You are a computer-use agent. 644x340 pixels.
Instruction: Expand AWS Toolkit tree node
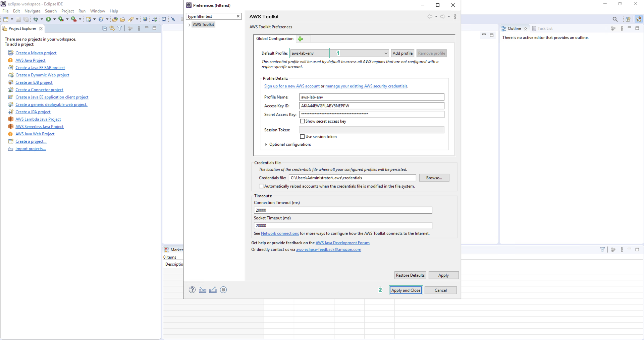[x=190, y=25]
